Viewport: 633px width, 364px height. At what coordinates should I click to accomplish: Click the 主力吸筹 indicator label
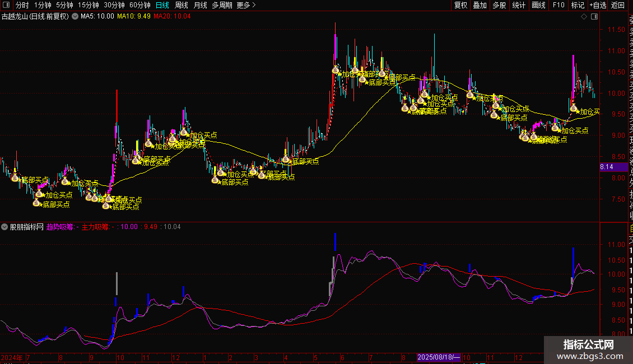click(x=95, y=227)
